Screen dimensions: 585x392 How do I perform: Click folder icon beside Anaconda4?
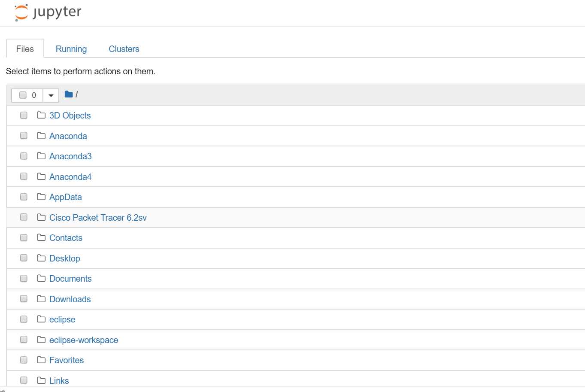click(41, 176)
